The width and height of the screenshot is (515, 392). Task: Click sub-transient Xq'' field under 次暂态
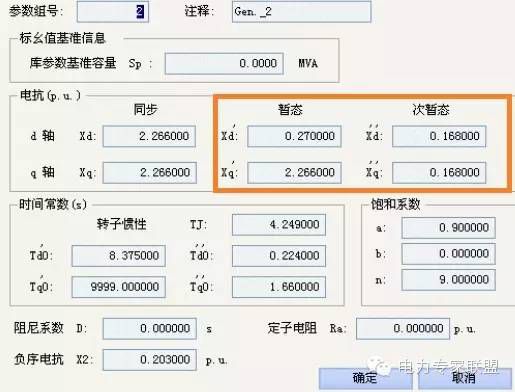(x=439, y=173)
